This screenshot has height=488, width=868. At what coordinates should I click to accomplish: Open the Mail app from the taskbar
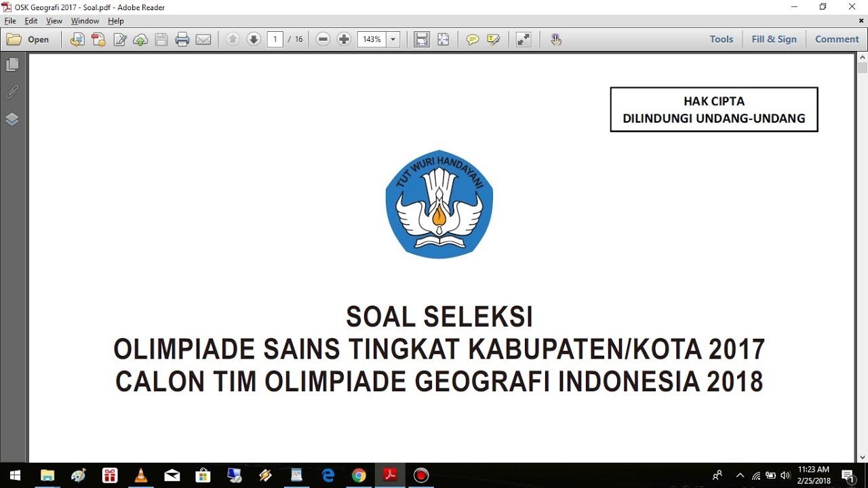pos(172,476)
